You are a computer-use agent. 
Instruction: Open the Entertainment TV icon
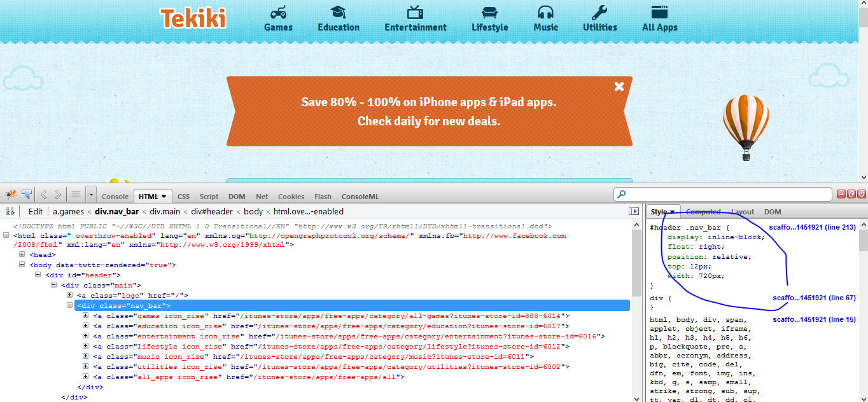[x=416, y=12]
